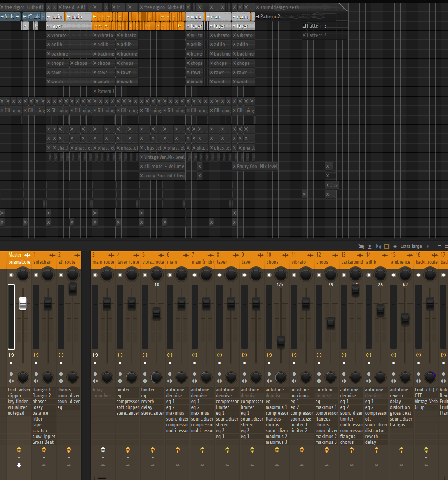Click the multi-touch control hand icon
This screenshot has height=480, width=448.
361,246
